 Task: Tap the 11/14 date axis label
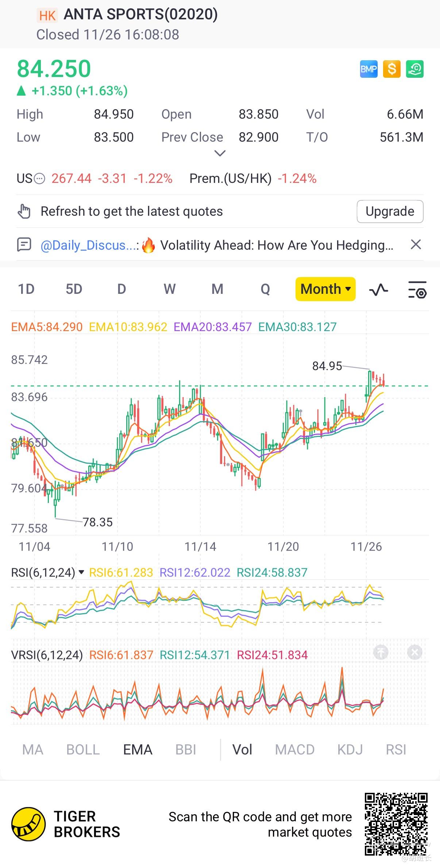click(200, 546)
